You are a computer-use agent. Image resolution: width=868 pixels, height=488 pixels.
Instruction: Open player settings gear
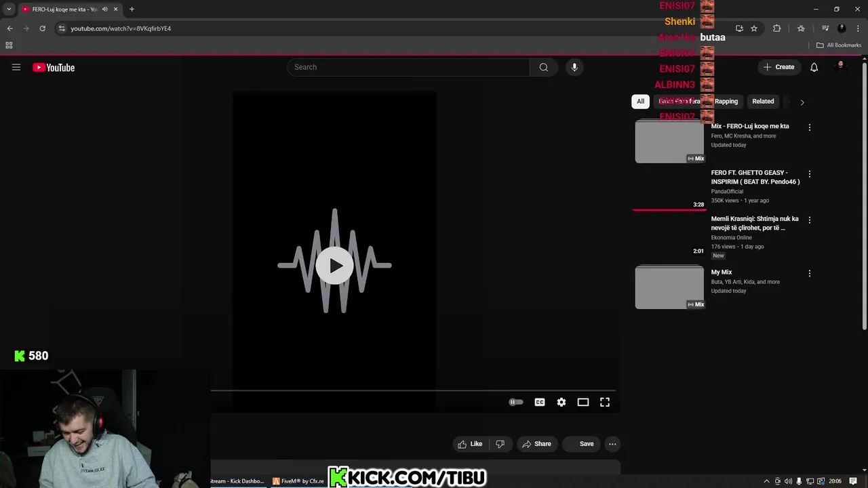[x=561, y=402]
